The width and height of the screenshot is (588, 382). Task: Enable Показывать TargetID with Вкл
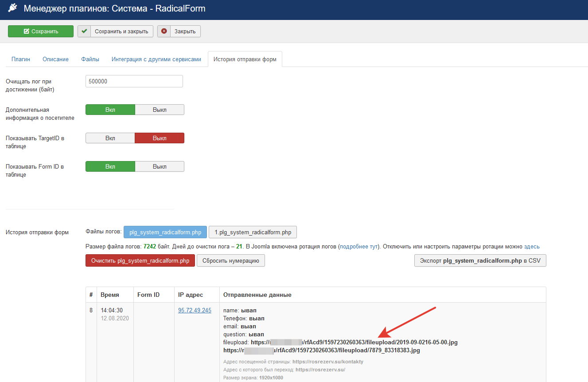(110, 138)
